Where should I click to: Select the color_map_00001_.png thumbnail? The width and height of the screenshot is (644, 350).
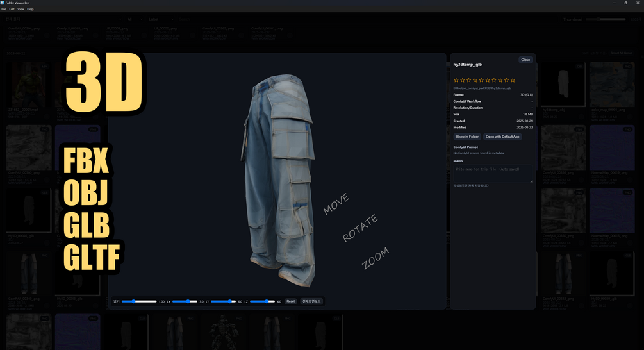[612, 85]
